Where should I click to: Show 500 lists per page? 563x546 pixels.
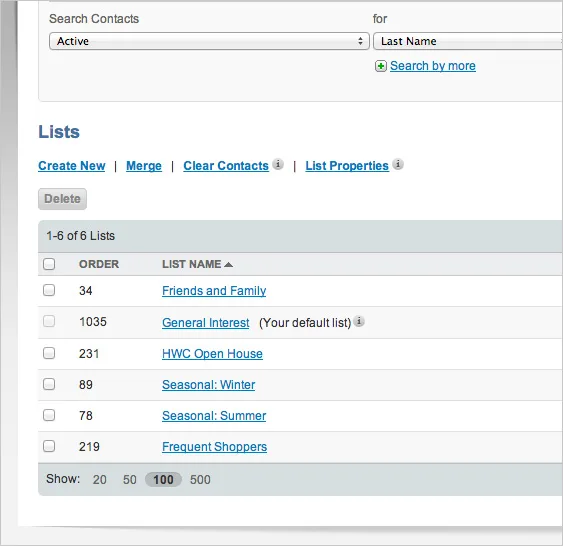(200, 480)
